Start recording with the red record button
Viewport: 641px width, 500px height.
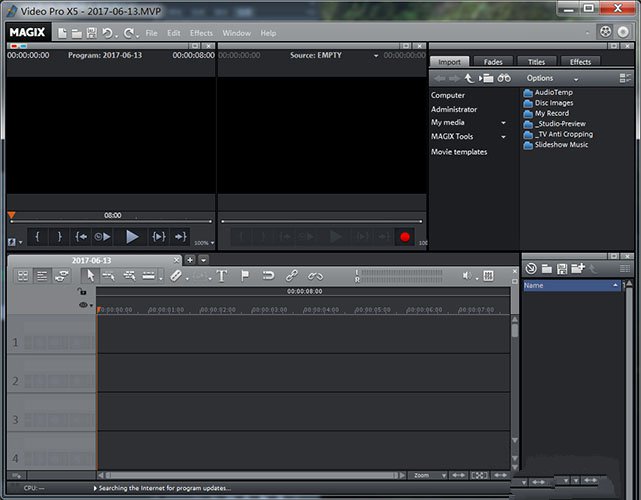(405, 237)
